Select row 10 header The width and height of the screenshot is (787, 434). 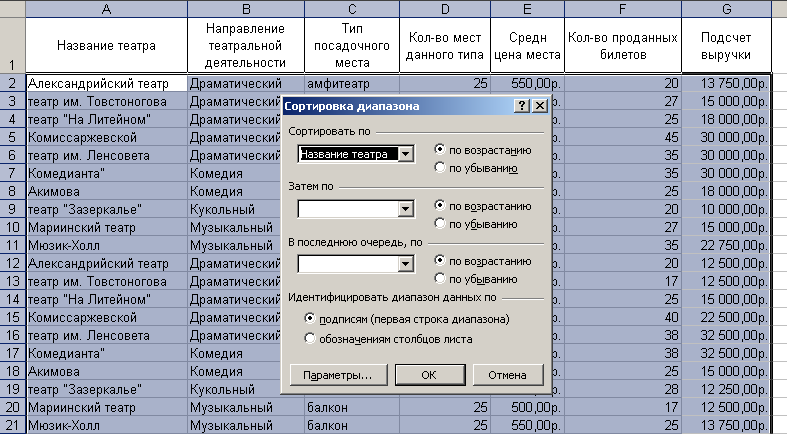(x=13, y=227)
